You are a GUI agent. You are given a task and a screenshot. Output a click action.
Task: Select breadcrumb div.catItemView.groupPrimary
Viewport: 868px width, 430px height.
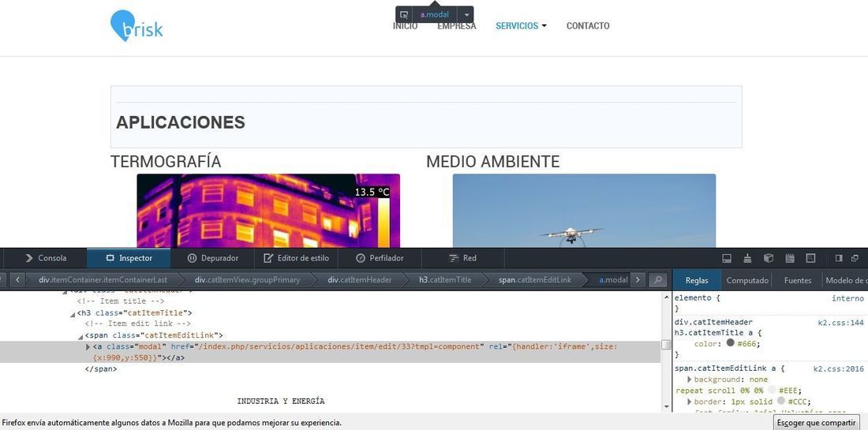(247, 280)
